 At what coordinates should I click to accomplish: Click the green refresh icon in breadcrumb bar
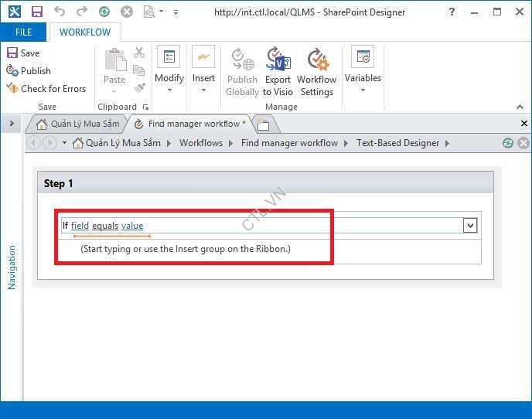pyautogui.click(x=507, y=143)
